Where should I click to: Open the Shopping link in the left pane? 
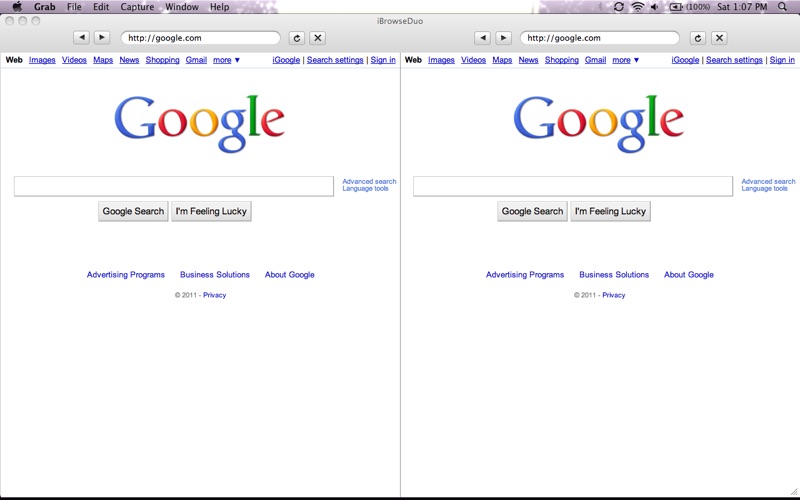coord(162,60)
